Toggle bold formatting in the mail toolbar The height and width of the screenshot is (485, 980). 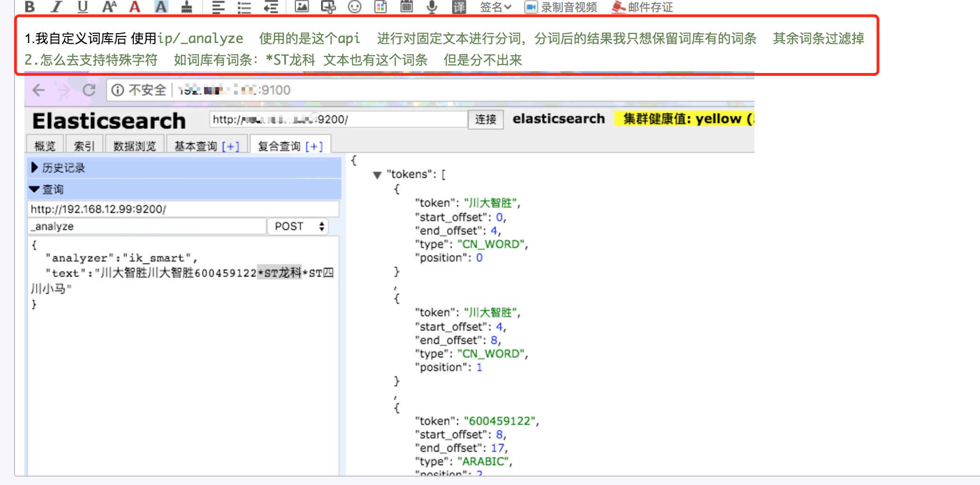(30, 7)
